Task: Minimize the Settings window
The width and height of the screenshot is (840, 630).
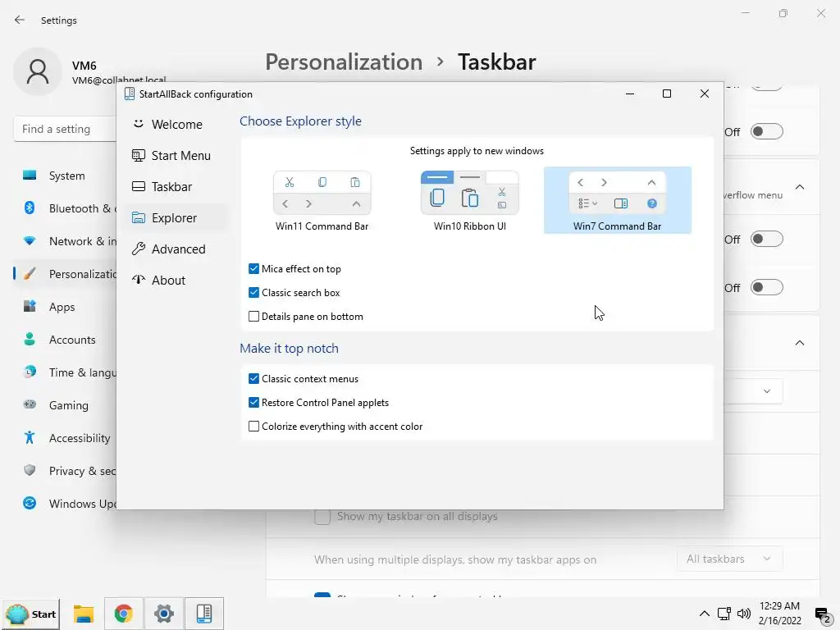Action: (745, 13)
